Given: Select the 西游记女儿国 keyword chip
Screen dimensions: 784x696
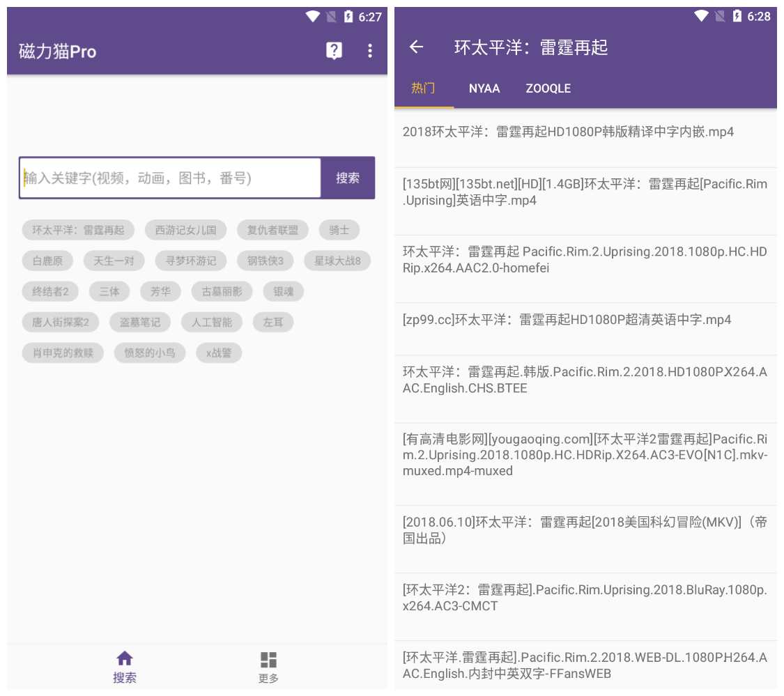Looking at the screenshot, I should click(185, 230).
